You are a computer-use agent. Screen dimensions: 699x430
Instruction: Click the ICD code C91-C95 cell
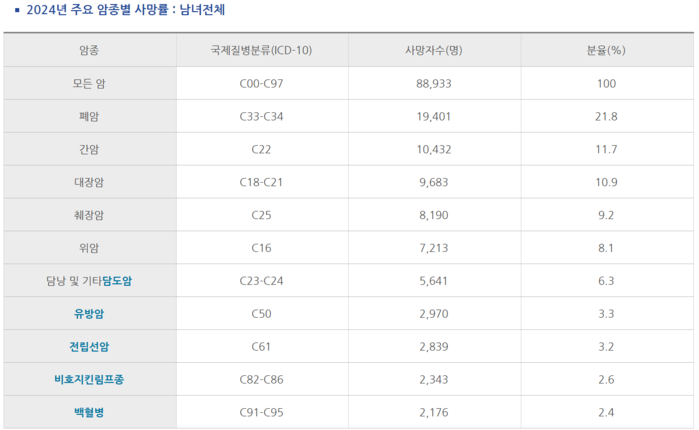click(262, 413)
